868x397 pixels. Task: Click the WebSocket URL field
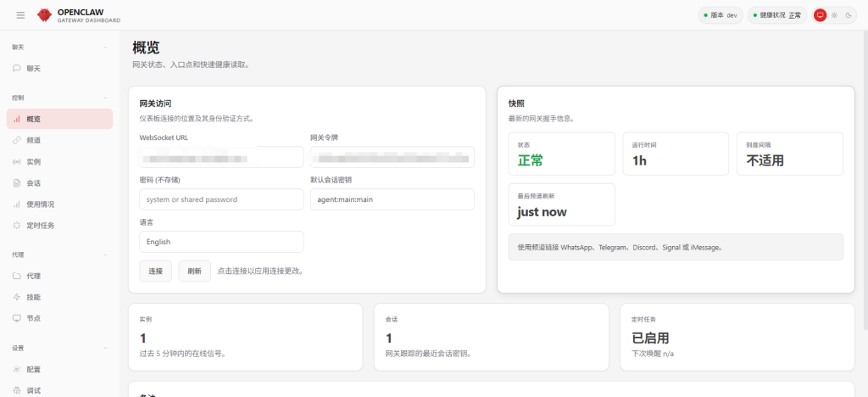(221, 157)
